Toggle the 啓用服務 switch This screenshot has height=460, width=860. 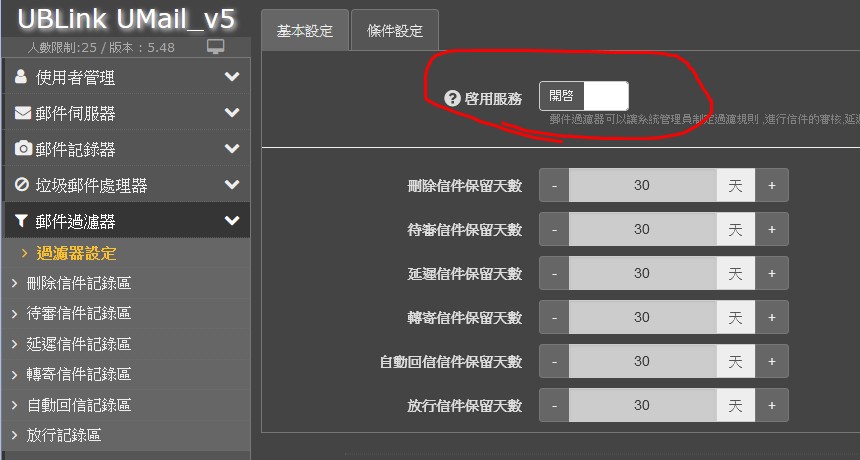[x=584, y=96]
